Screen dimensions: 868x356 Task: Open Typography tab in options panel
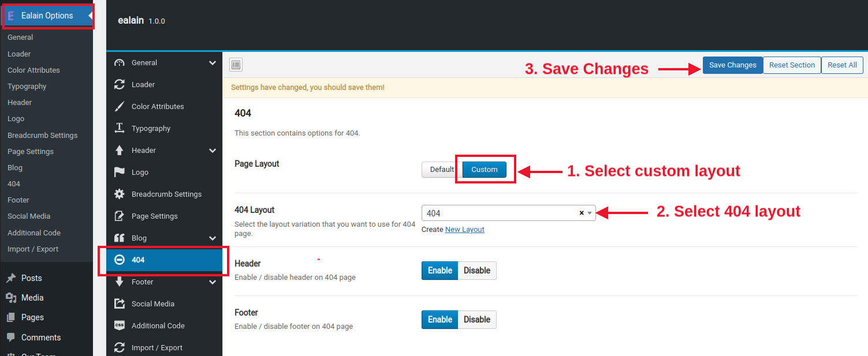click(x=165, y=128)
